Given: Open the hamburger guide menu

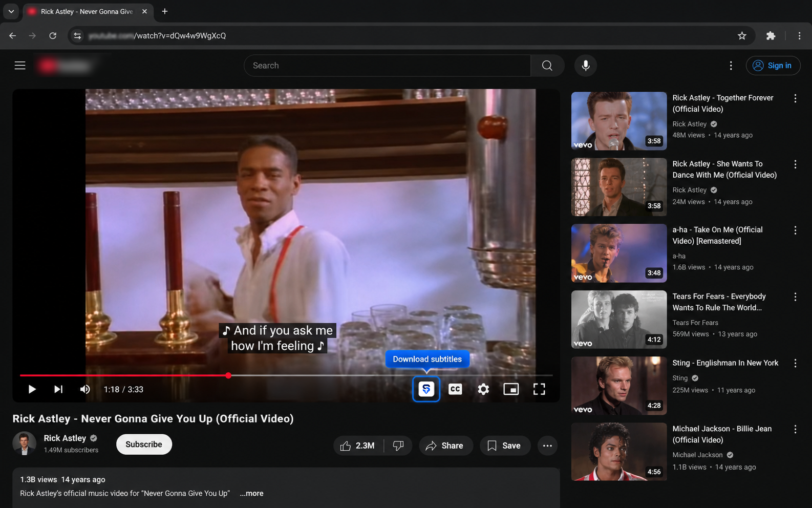Looking at the screenshot, I should [x=20, y=66].
